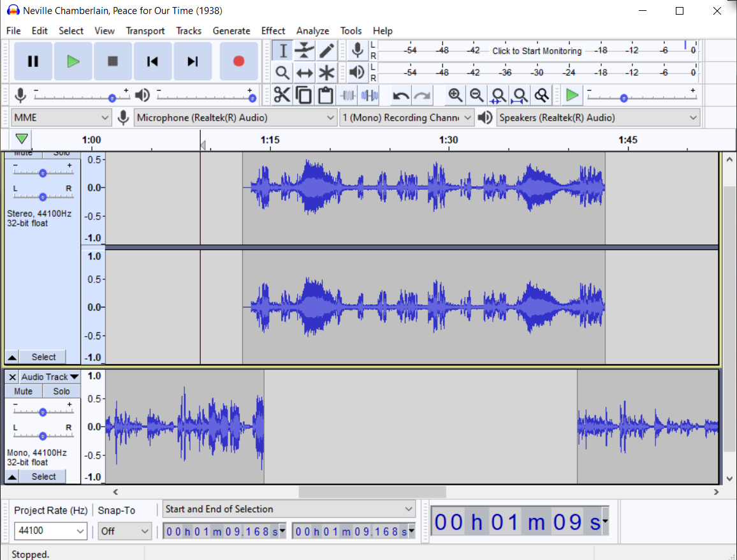Viewport: 737px width, 560px height.
Task: Click the Zoom In magnifier
Action: click(x=455, y=96)
